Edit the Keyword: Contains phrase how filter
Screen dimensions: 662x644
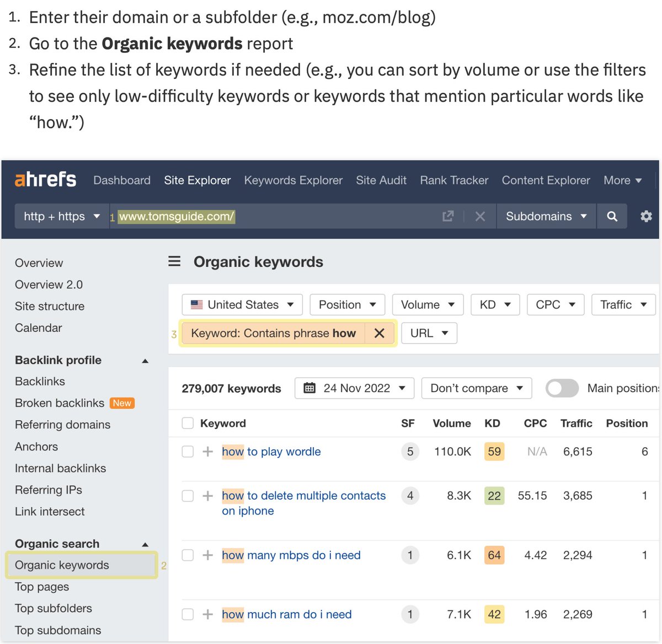click(x=273, y=333)
